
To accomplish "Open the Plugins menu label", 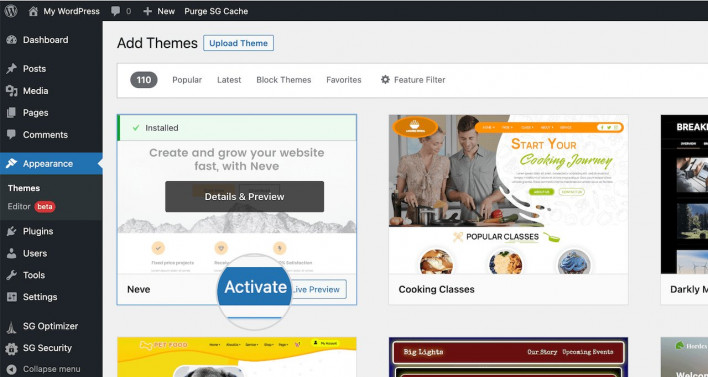I will click(x=38, y=231).
